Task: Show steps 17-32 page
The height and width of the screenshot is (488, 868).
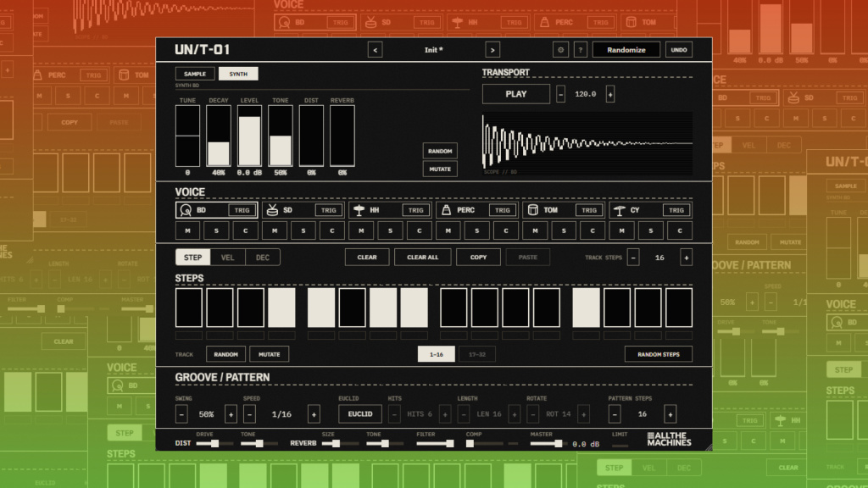Action: (x=476, y=354)
